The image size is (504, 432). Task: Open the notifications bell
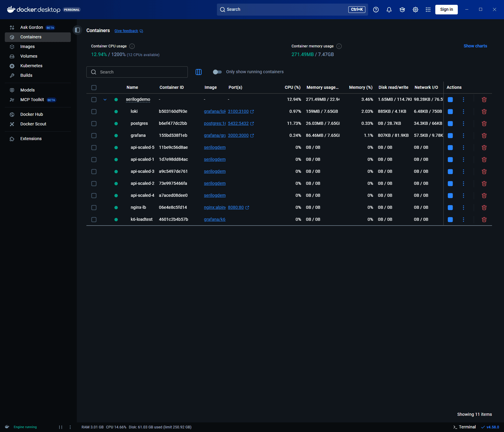coord(389,10)
